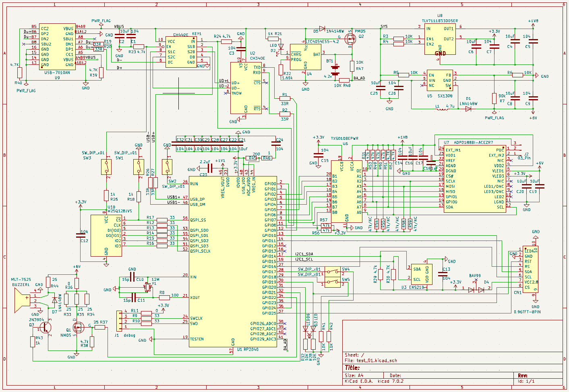Select the ENS210 sensor U3
Image resolution: width=569 pixels, height=392 pixels.
(x=422, y=274)
